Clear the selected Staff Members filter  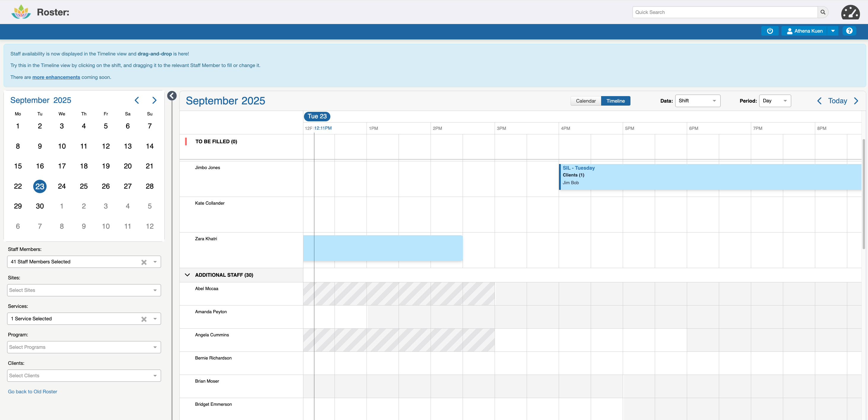144,262
